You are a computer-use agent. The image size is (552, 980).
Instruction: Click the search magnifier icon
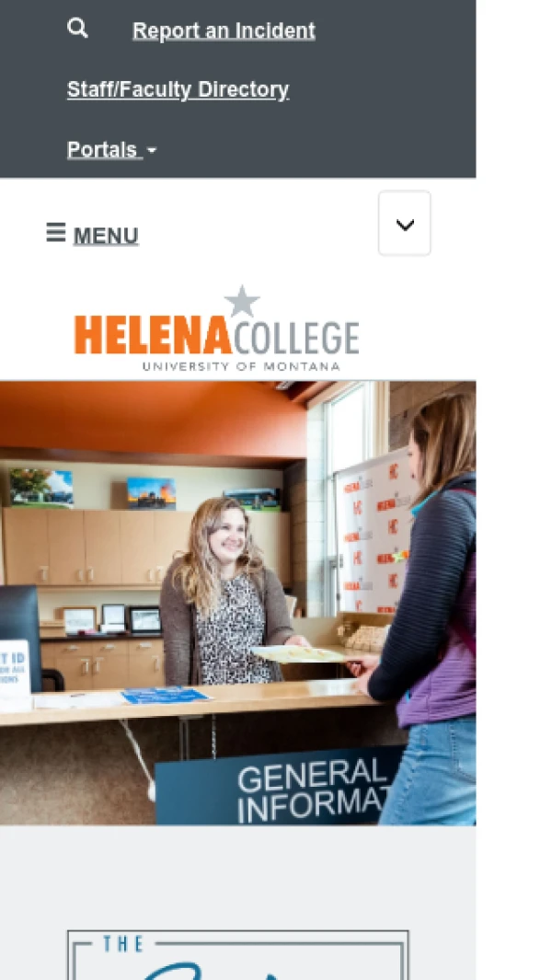(x=77, y=29)
